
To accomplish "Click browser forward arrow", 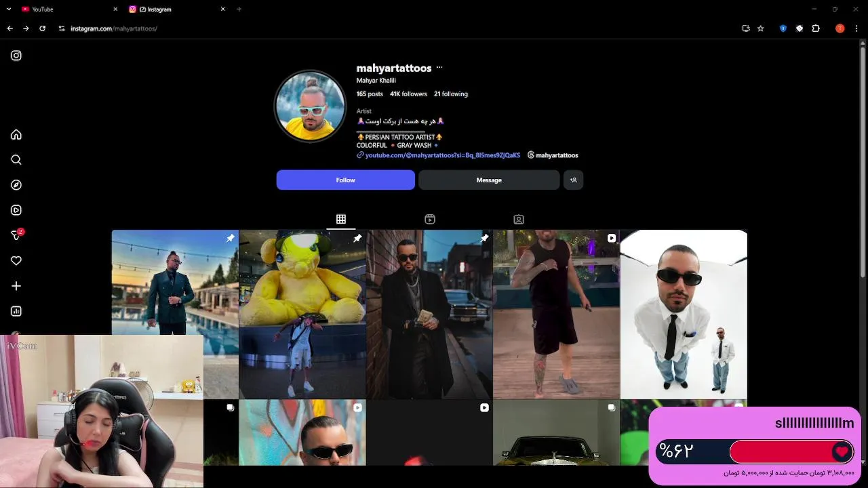I will click(26, 28).
